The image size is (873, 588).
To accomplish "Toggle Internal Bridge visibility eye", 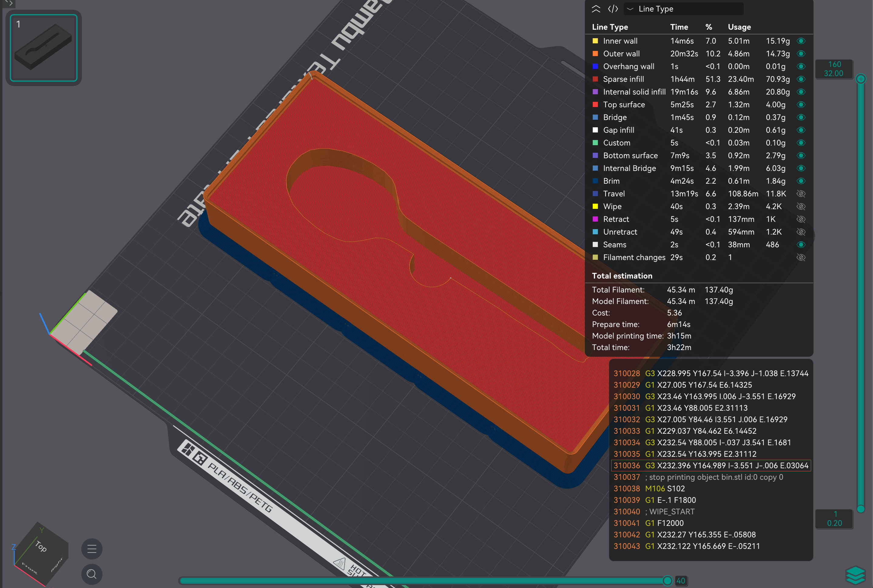I will pyautogui.click(x=801, y=169).
